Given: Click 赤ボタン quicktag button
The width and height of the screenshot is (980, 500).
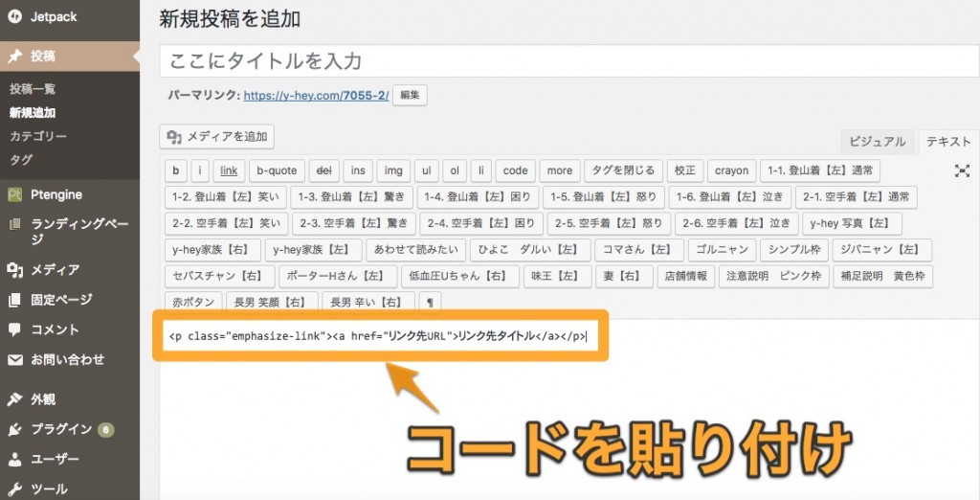Looking at the screenshot, I should 193,303.
